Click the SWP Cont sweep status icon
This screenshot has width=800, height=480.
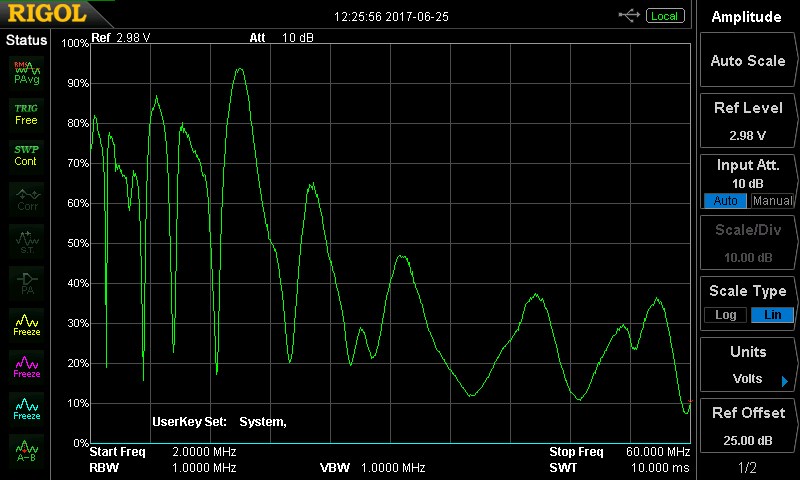click(x=27, y=156)
